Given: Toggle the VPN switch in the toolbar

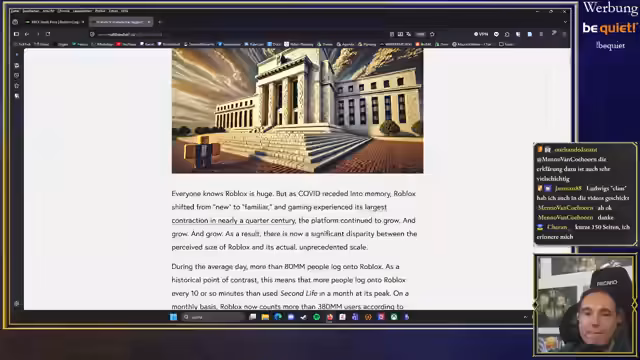Looking at the screenshot, I should [481, 34].
